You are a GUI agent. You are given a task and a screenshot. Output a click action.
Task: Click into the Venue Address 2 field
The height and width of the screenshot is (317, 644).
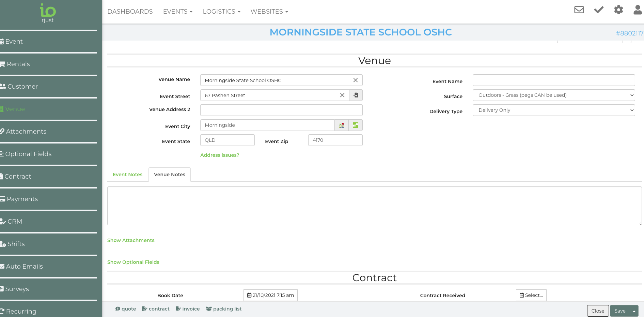281,110
